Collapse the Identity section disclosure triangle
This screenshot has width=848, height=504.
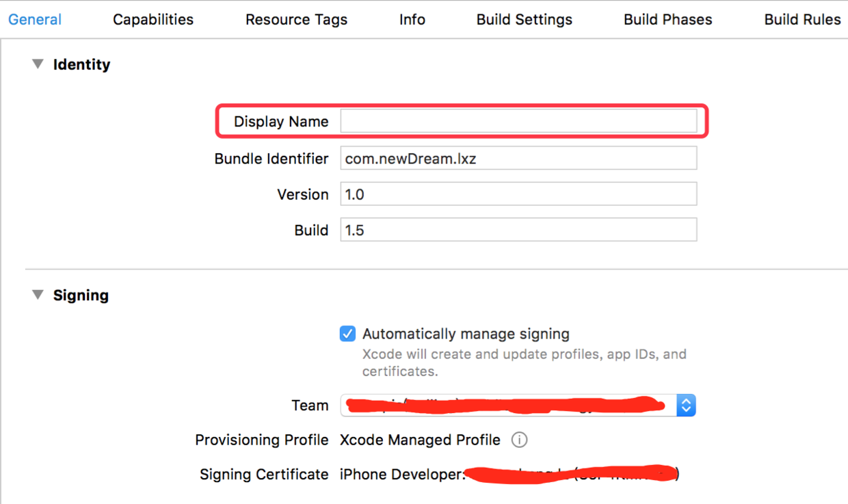click(x=38, y=64)
